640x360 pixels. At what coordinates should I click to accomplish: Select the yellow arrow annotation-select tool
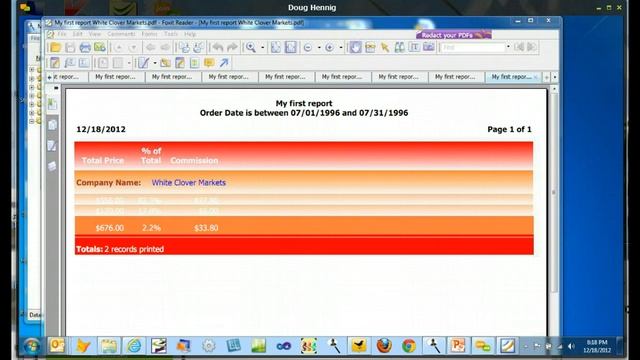385,47
